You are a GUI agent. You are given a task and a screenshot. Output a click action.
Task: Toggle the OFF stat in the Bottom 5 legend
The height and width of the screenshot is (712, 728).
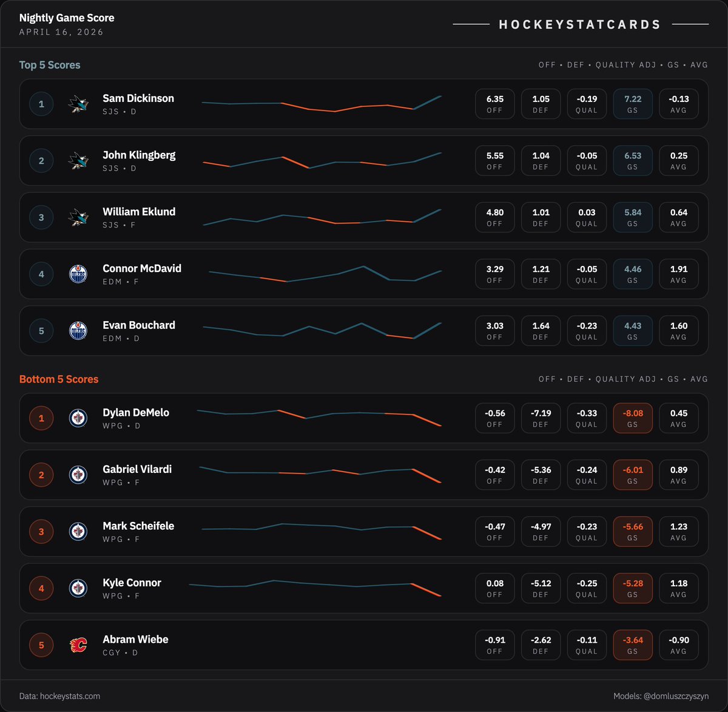[x=547, y=378]
